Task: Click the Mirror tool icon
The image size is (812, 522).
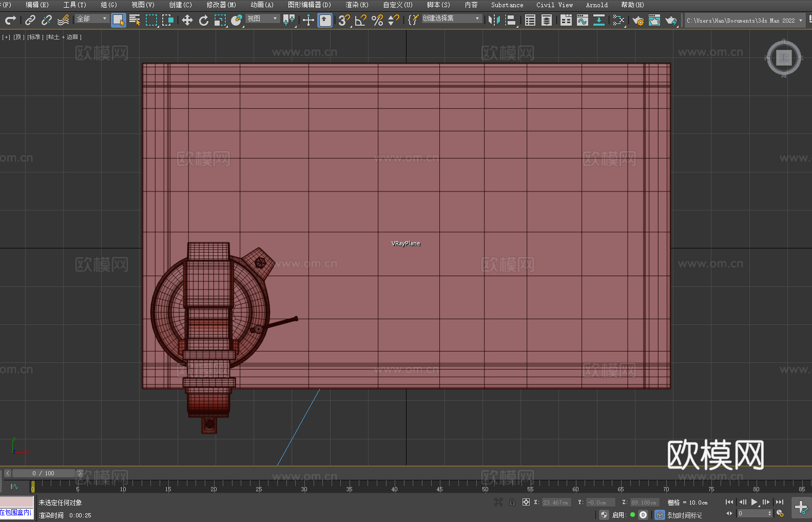Action: click(x=494, y=20)
